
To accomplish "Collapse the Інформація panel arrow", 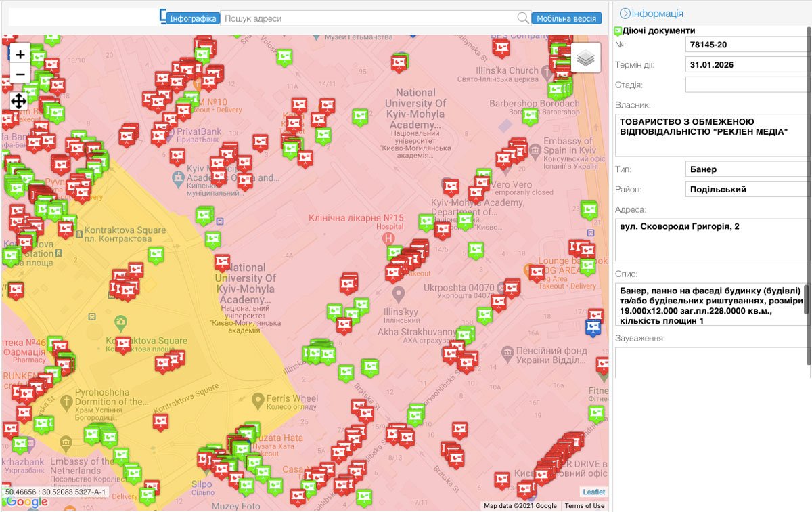I will coord(625,14).
